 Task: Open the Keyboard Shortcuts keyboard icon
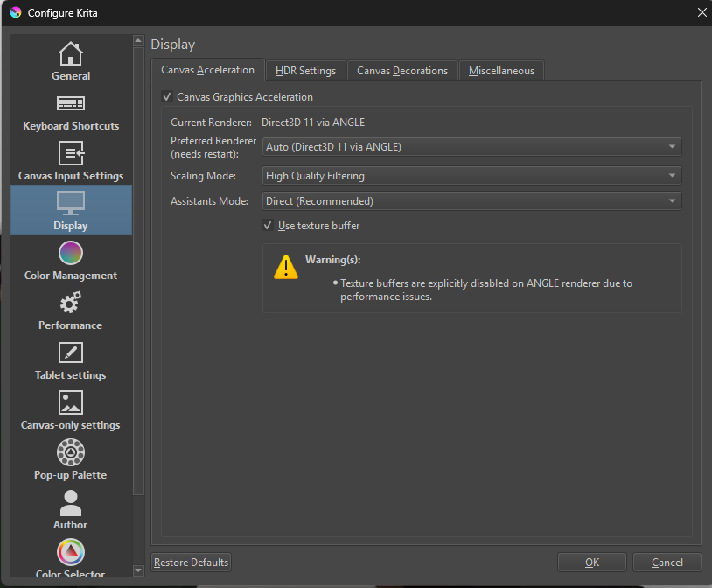[71, 103]
